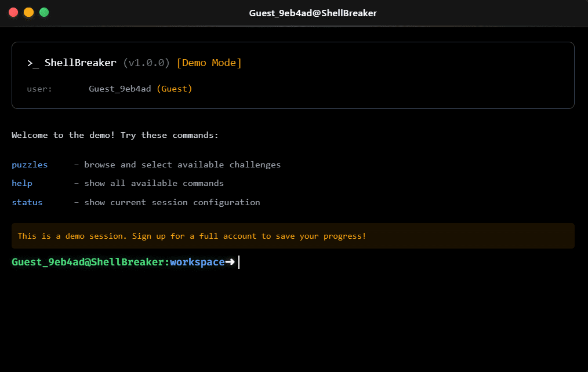Click the puzzles command link
588x372 pixels.
30,165
